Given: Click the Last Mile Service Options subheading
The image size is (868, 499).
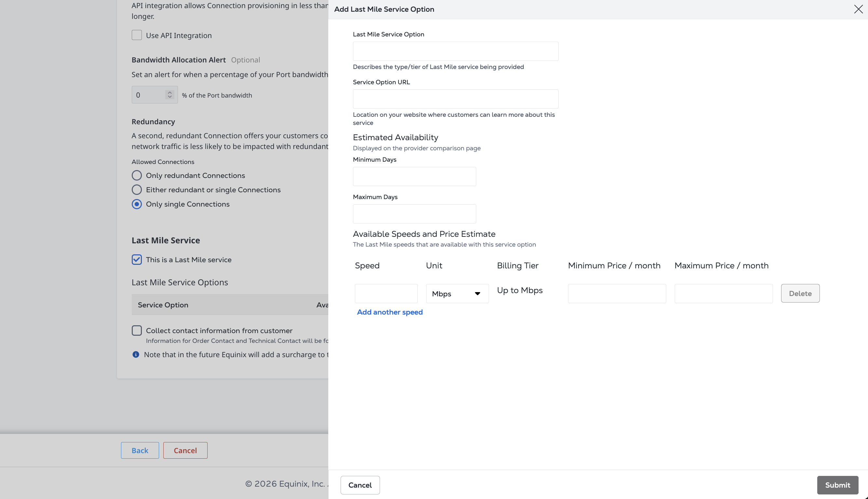Looking at the screenshot, I should 180,282.
